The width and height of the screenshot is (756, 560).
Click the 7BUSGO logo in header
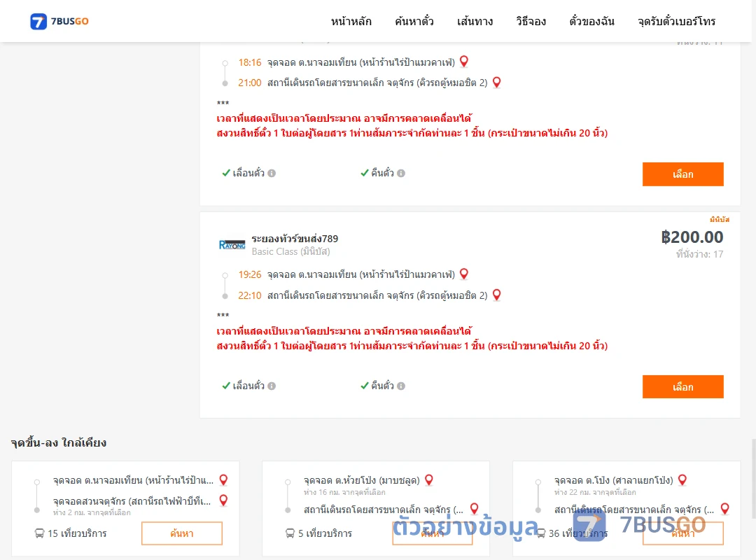59,21
